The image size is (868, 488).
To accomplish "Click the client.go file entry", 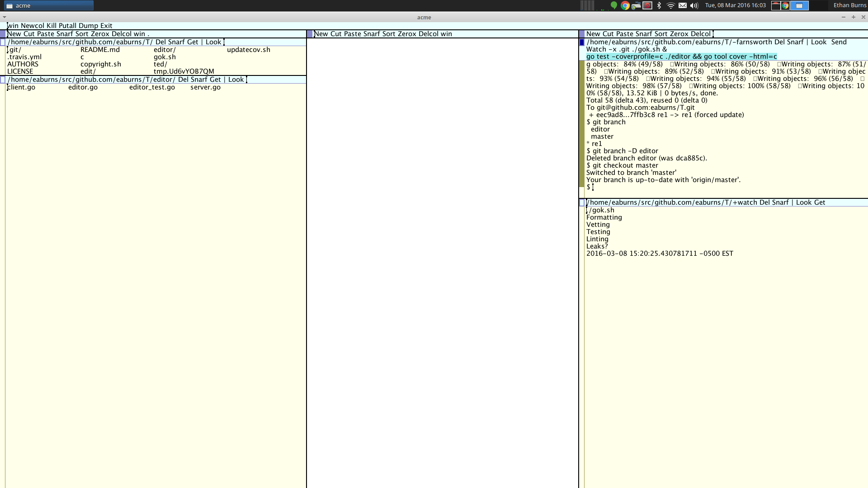I will [x=21, y=87].
